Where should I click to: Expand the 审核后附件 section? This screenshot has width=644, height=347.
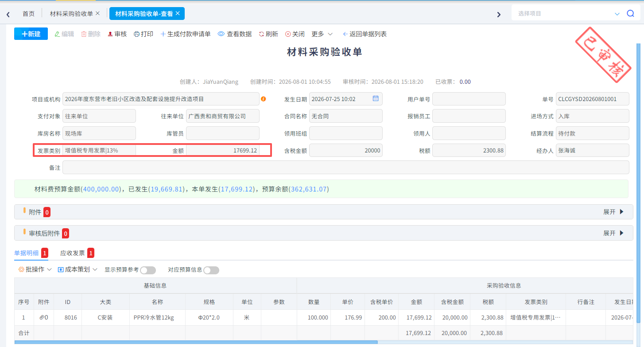point(613,233)
